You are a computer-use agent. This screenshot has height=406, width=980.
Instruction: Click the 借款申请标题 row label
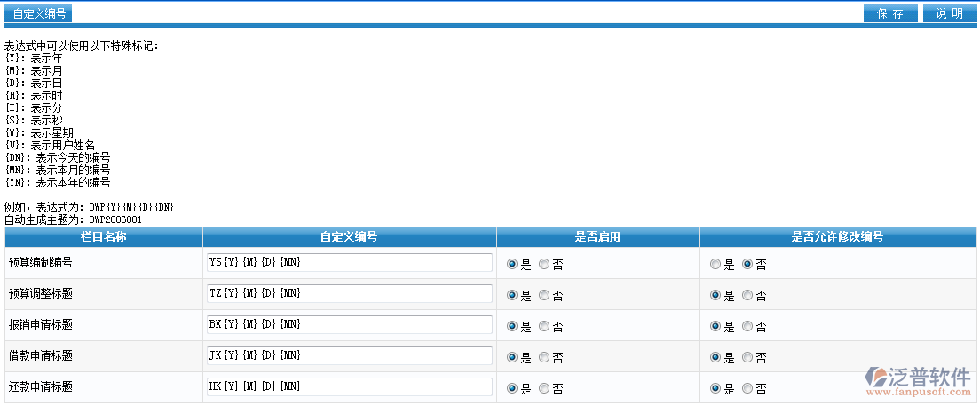click(x=41, y=356)
